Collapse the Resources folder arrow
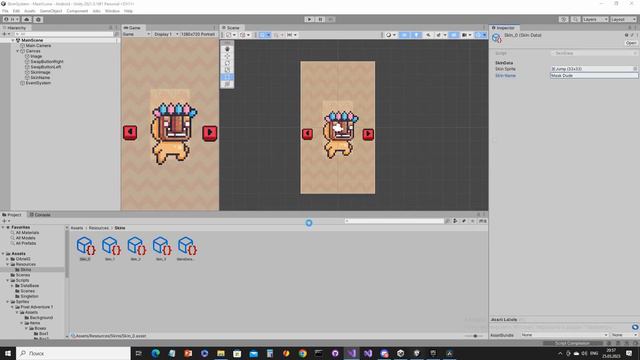The height and width of the screenshot is (360, 640). pos(7,264)
